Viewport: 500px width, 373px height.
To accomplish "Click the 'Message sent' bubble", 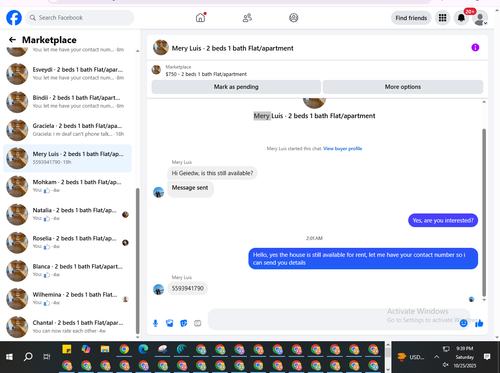I will (x=190, y=189).
